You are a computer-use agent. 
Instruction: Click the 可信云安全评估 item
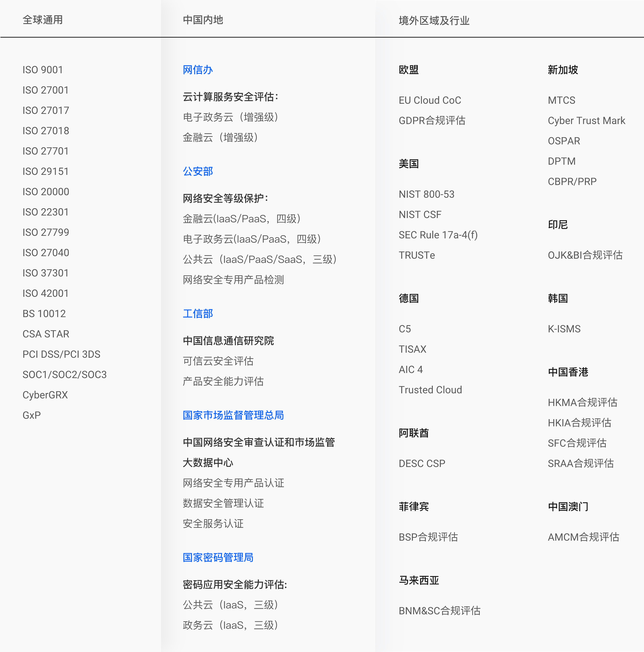click(x=218, y=361)
